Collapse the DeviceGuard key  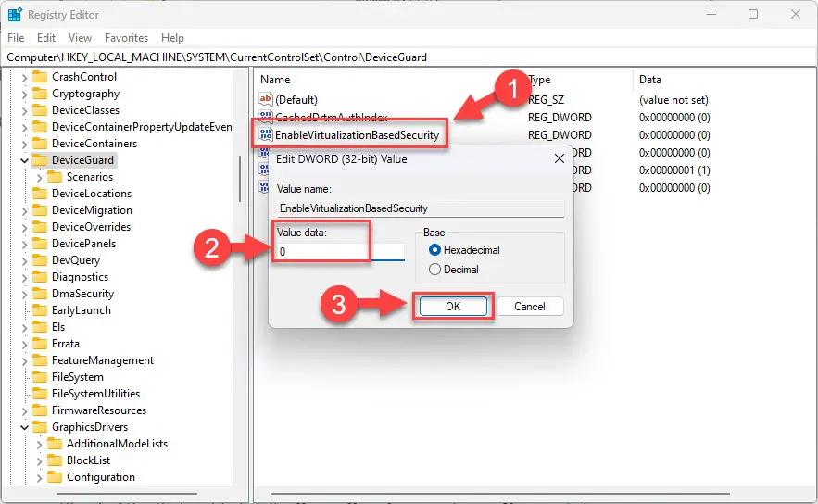(x=24, y=160)
